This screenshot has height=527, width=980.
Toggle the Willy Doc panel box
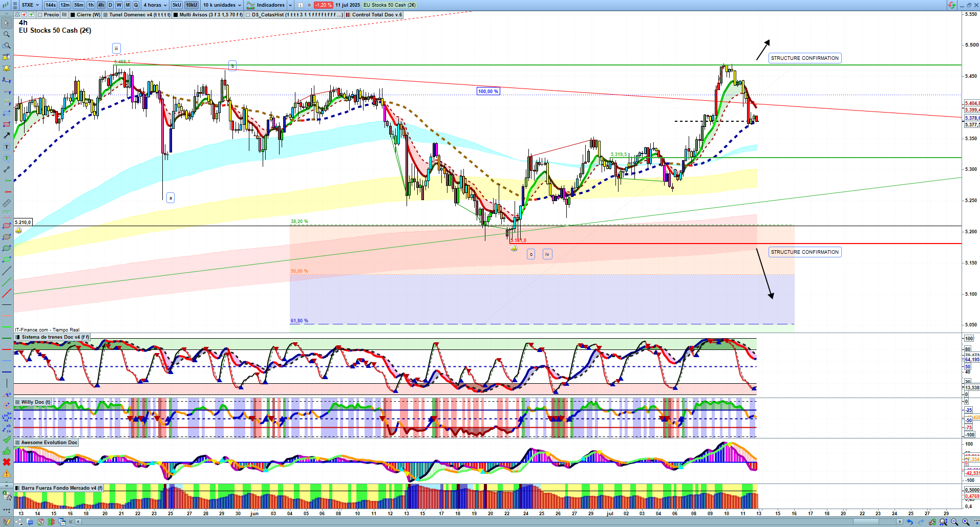(17, 402)
